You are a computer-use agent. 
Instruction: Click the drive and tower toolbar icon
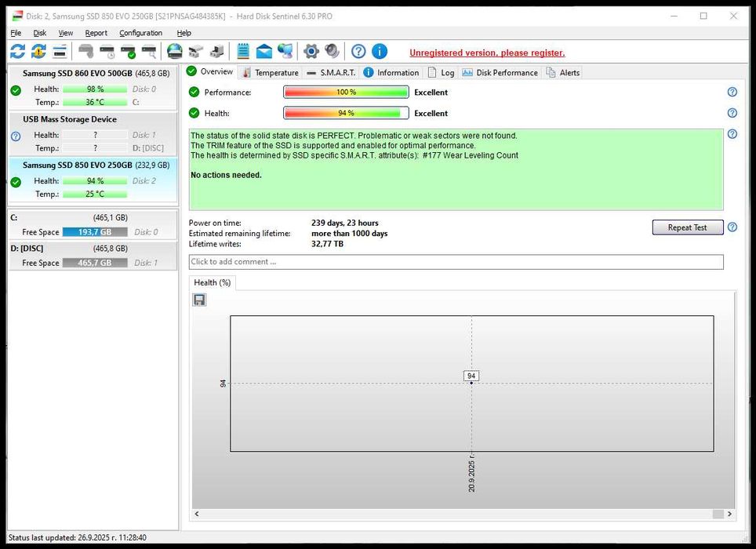pos(216,51)
